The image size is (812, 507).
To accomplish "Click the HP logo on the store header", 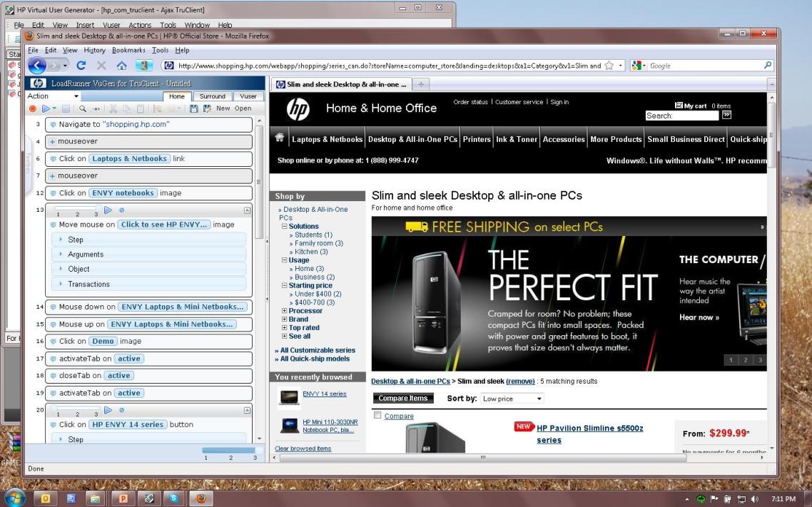I will (x=298, y=109).
